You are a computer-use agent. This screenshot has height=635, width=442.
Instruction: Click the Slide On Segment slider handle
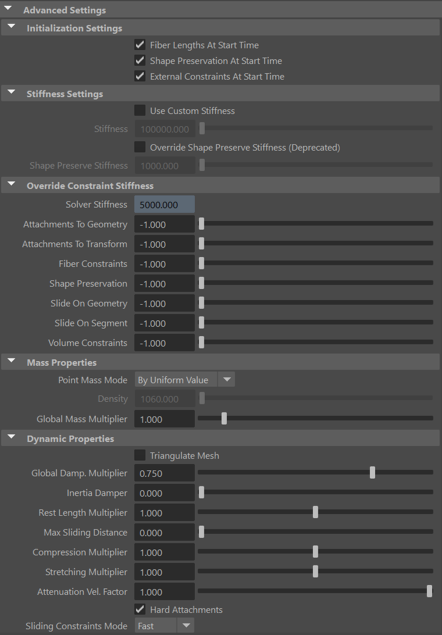point(201,322)
